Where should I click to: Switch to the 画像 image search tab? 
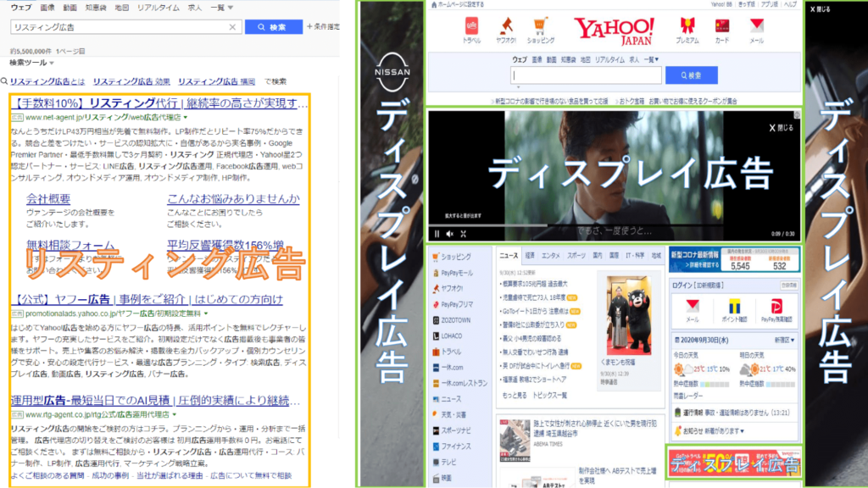(47, 7)
